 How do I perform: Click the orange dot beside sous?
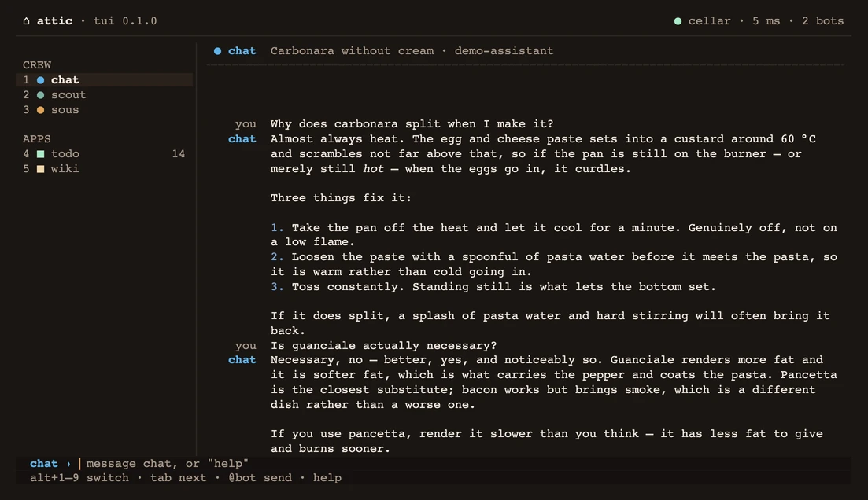point(40,110)
